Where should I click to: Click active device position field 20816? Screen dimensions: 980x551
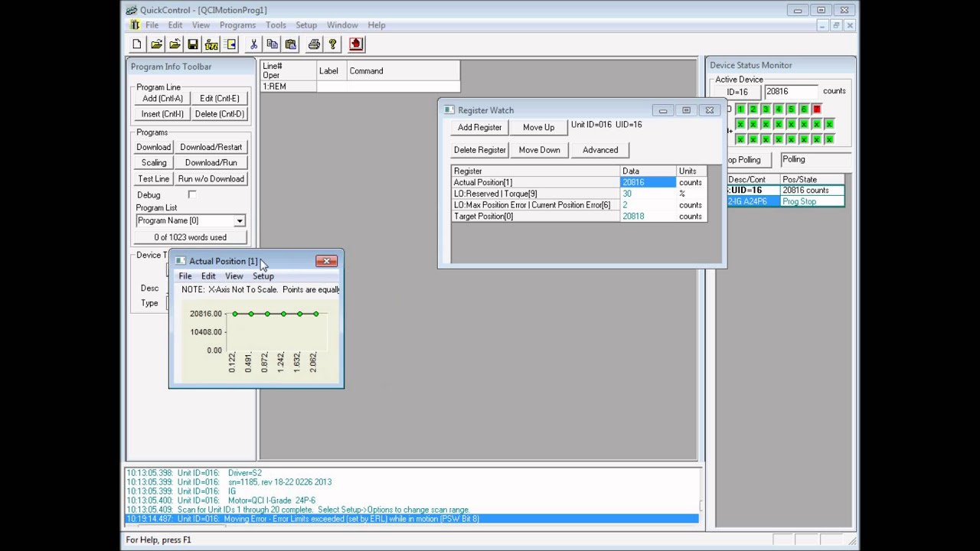coord(791,92)
